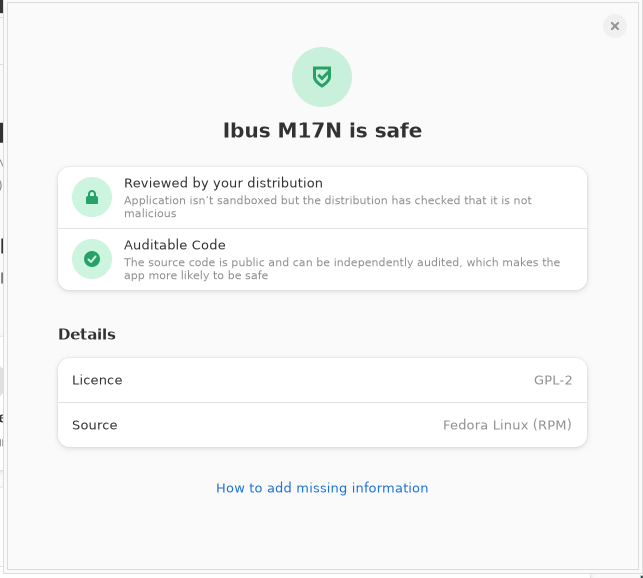
Task: Open How to add missing information link
Action: click(x=322, y=488)
